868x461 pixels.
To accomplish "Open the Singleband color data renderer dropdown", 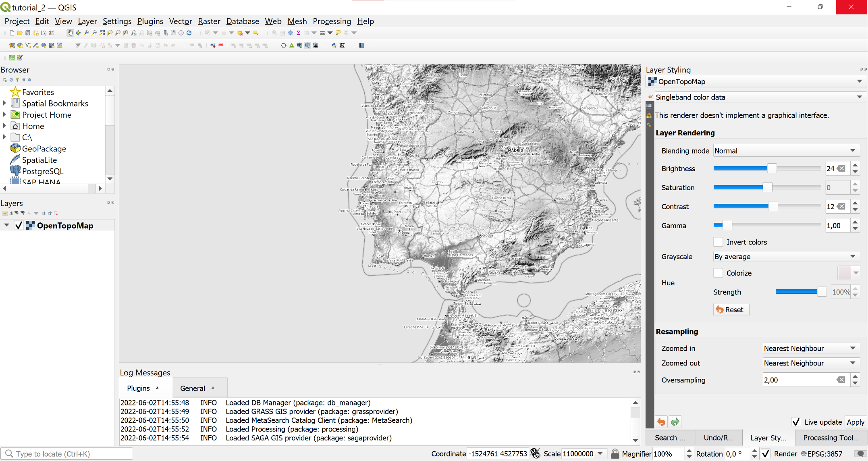I will coord(760,97).
